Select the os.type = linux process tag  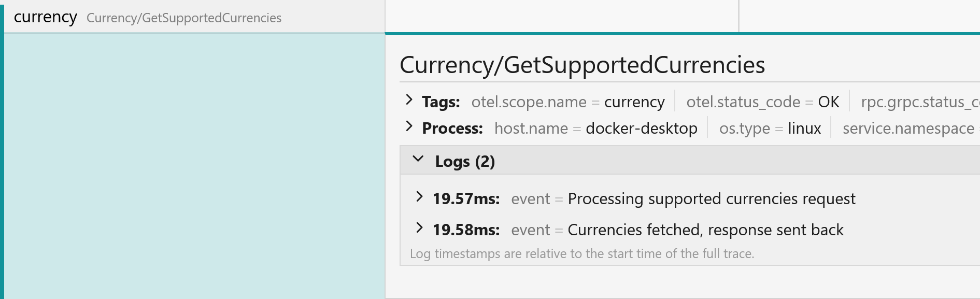click(x=770, y=129)
